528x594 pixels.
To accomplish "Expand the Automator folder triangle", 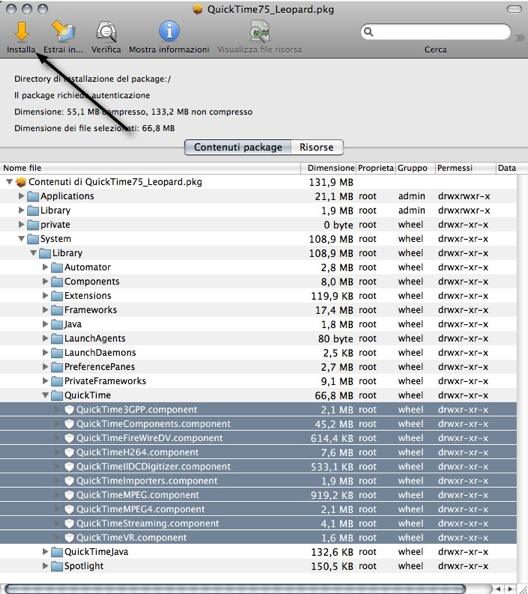I will point(45,267).
